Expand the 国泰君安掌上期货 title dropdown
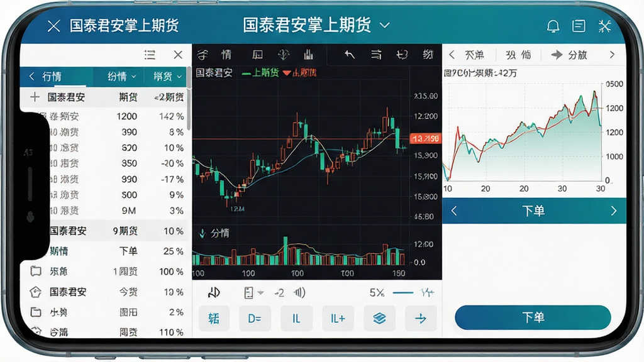The height and width of the screenshot is (362, 644). click(385, 25)
